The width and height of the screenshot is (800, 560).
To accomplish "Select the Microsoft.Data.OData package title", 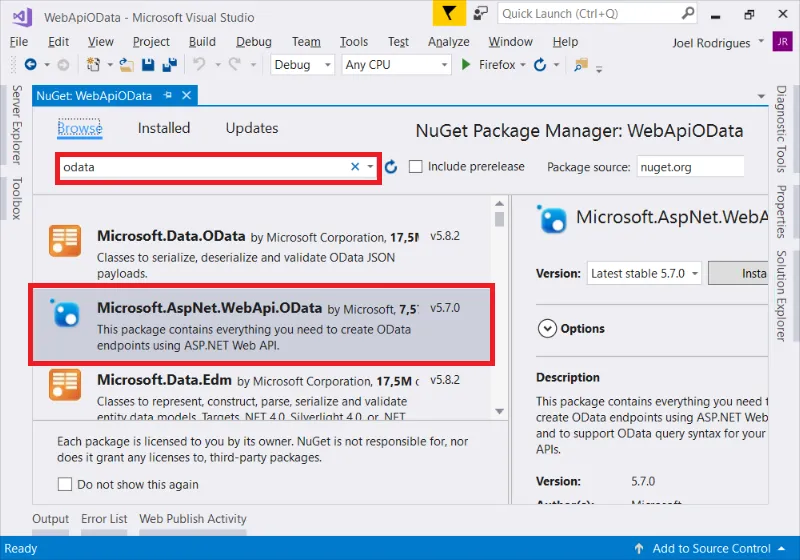I will (x=171, y=236).
